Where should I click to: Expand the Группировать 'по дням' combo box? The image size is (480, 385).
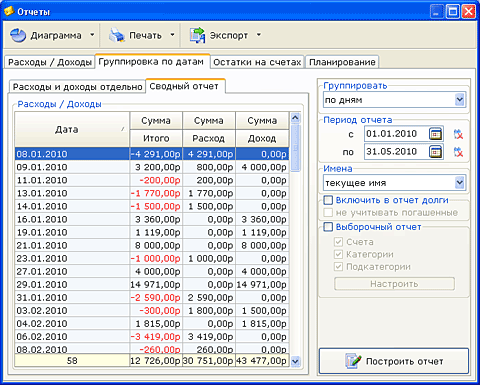[x=460, y=100]
